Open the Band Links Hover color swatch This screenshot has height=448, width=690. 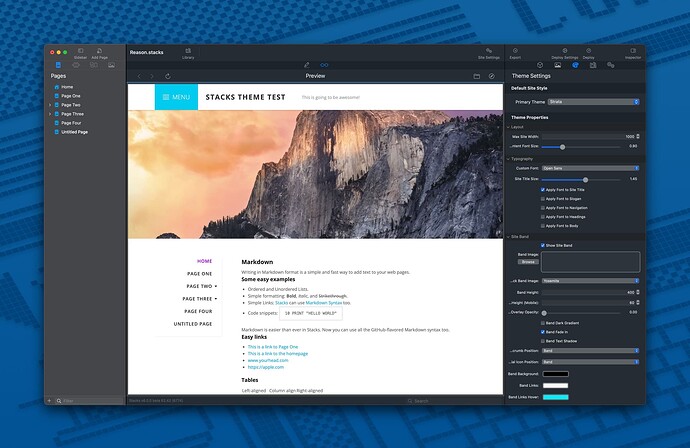[x=555, y=397]
